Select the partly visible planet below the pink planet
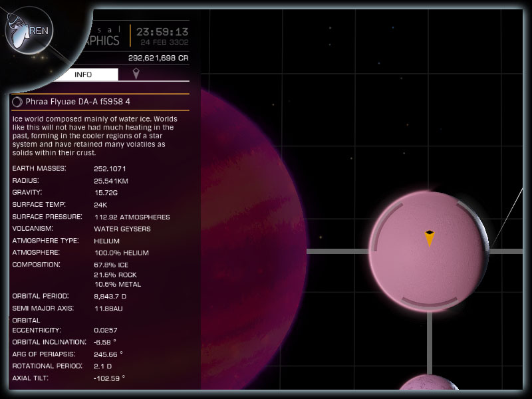532x399 pixels. (x=429, y=382)
